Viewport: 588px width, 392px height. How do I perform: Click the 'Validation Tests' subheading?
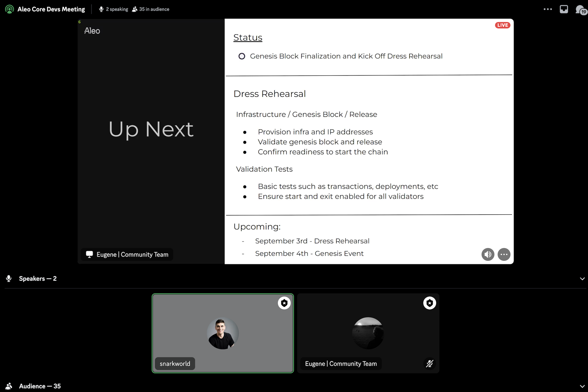click(264, 169)
